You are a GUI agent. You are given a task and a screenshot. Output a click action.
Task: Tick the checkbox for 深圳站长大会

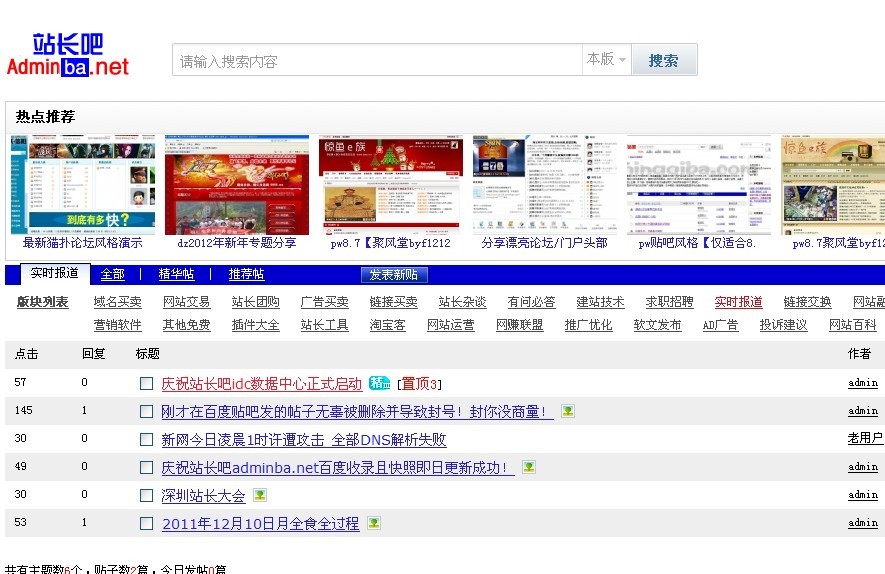click(x=146, y=496)
